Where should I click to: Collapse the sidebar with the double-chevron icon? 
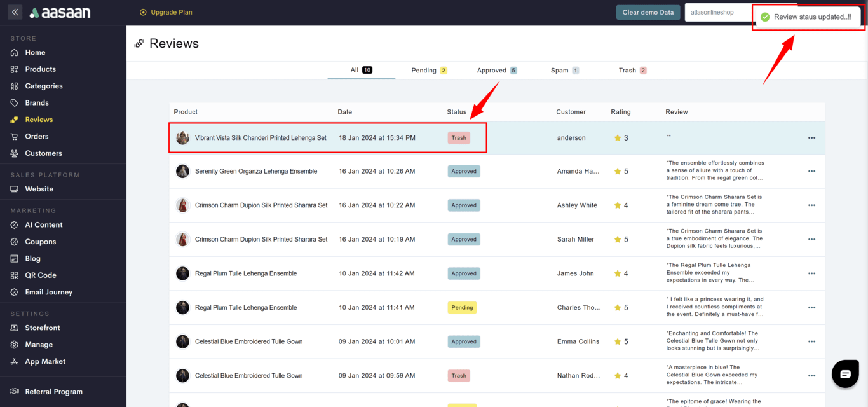15,12
